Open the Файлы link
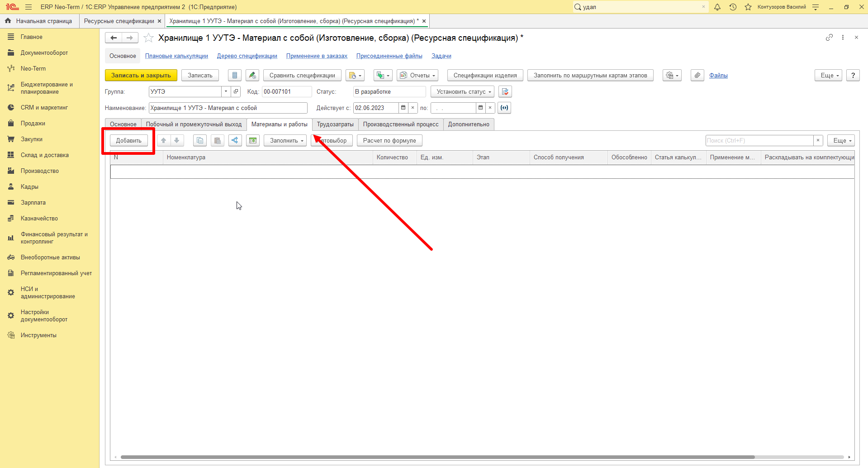This screenshot has width=868, height=468. tap(718, 75)
